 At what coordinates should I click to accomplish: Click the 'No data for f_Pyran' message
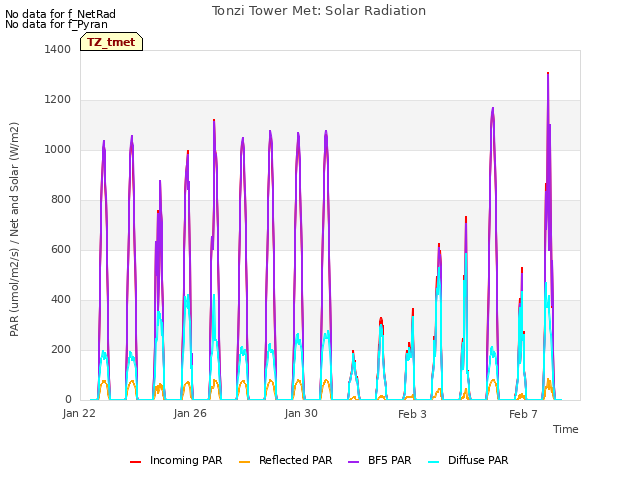(56, 24)
